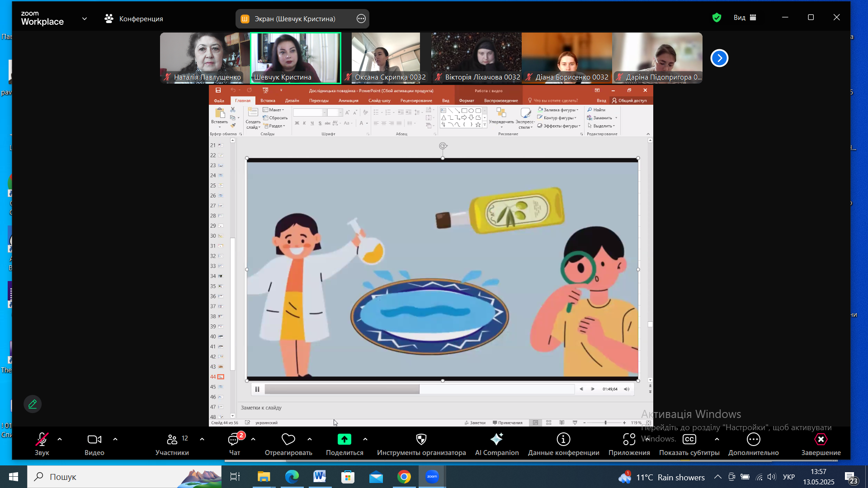The height and width of the screenshot is (488, 868).
Task: Toggle camera with Видео button
Action: click(x=94, y=444)
